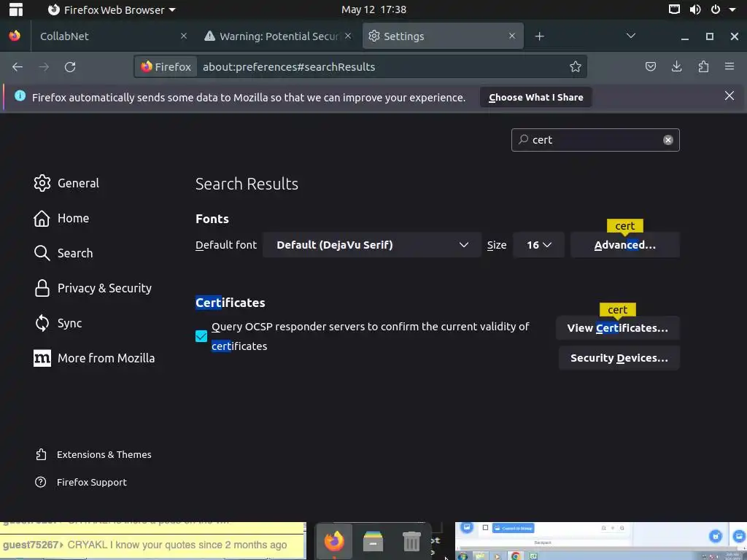Click the Firefox identity icon in address bar
Image resolution: width=747 pixels, height=560 pixels.
(166, 66)
